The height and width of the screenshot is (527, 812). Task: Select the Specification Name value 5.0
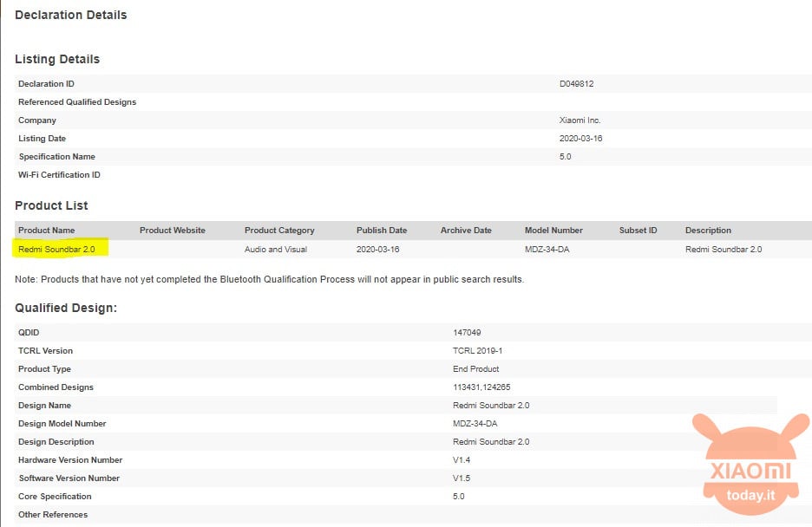[565, 156]
